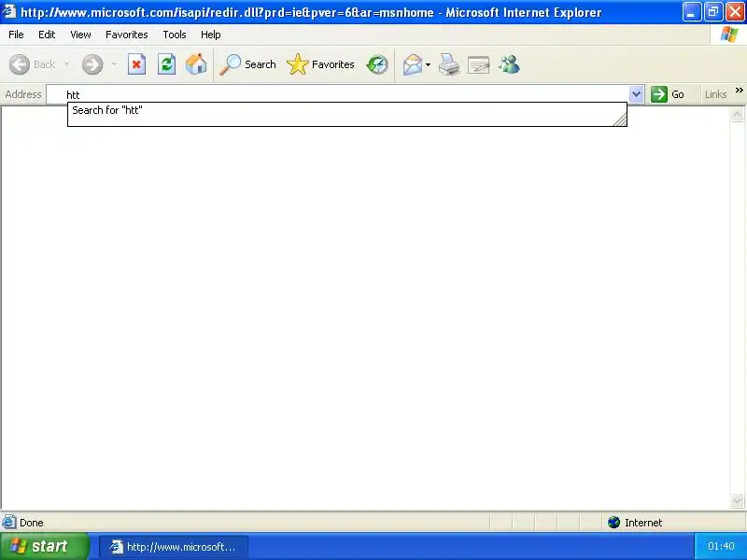Expand the Forward button history dropdown arrow

(114, 64)
